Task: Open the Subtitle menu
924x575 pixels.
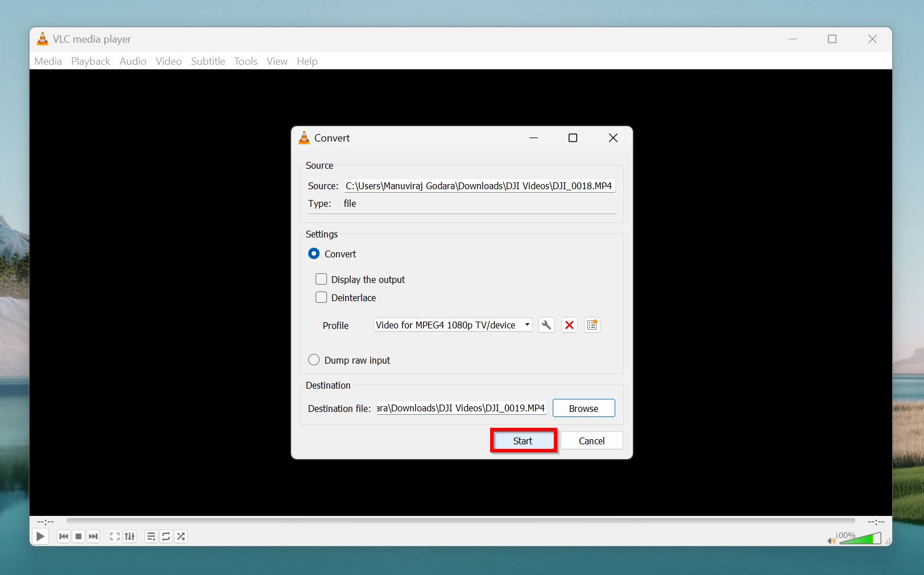Action: click(208, 61)
